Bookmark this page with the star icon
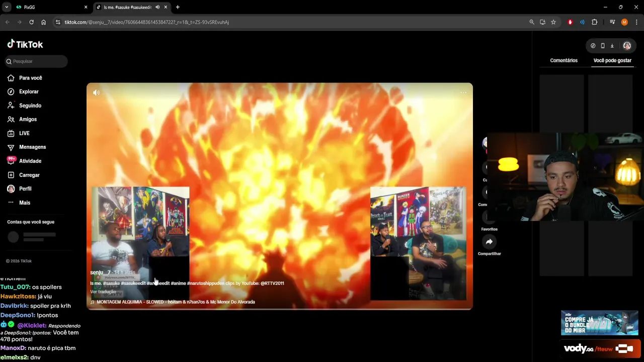The height and width of the screenshot is (362, 644). click(x=553, y=22)
